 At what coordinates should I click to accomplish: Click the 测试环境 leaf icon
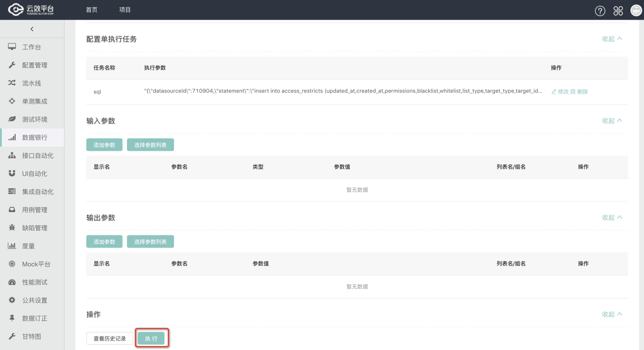pos(12,119)
